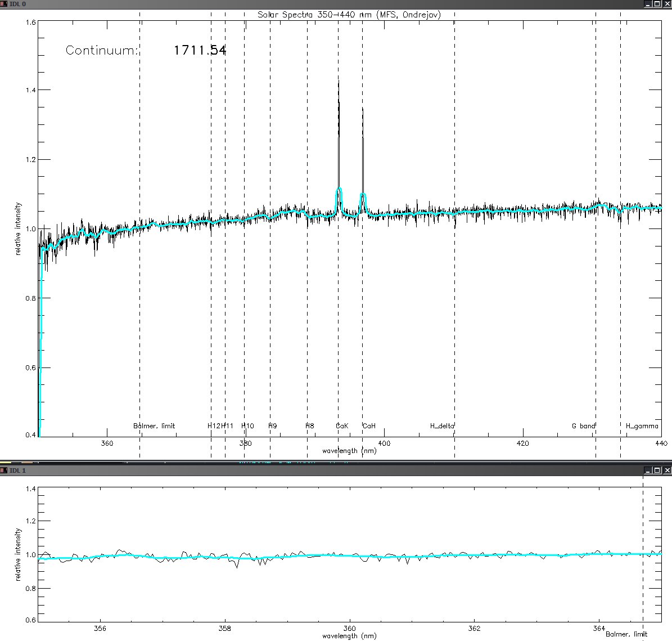Screen dimensions: 672x641
Task: Click the IDL 1 window icon
Action: click(x=4, y=470)
